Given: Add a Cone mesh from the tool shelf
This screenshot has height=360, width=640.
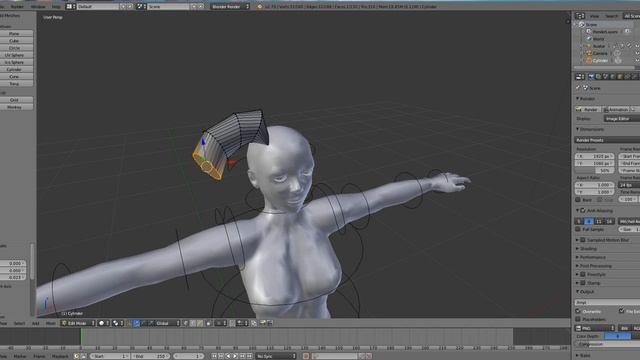Looking at the screenshot, I should click(14, 76).
